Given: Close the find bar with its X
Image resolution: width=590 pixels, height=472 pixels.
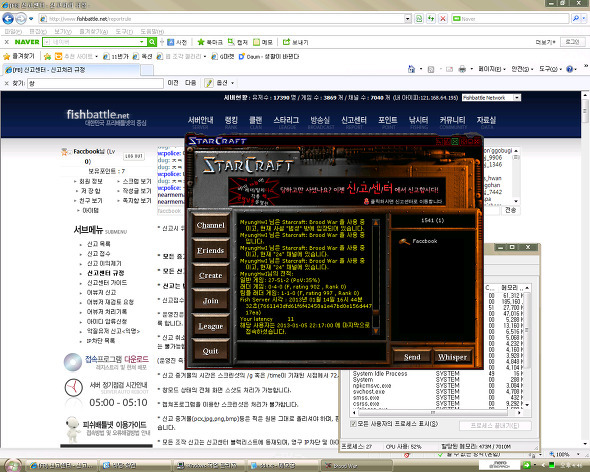Looking at the screenshot, I should tap(6, 83).
